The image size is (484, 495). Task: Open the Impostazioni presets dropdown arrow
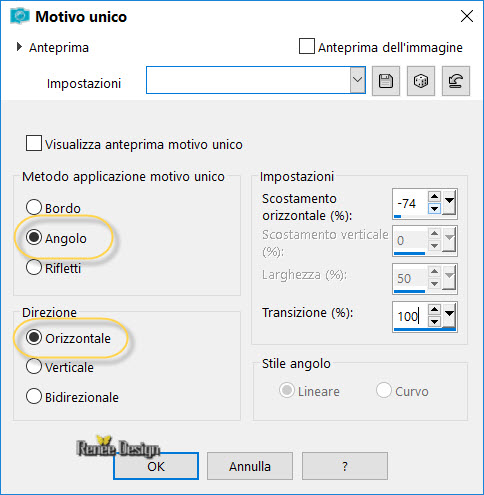point(357,80)
